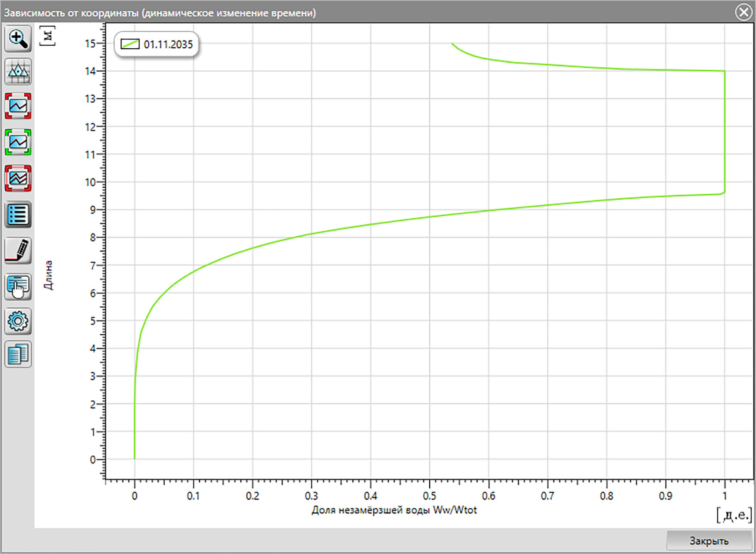Click the green curve's vertical segment at value 1

(x=725, y=131)
